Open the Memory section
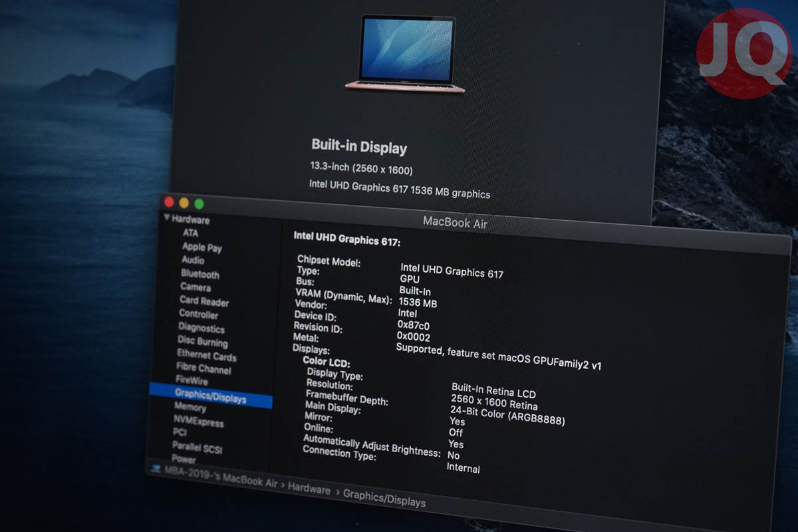 (190, 407)
